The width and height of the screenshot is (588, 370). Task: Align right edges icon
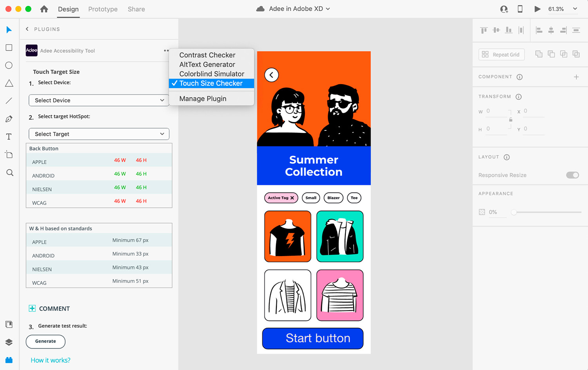(564, 30)
